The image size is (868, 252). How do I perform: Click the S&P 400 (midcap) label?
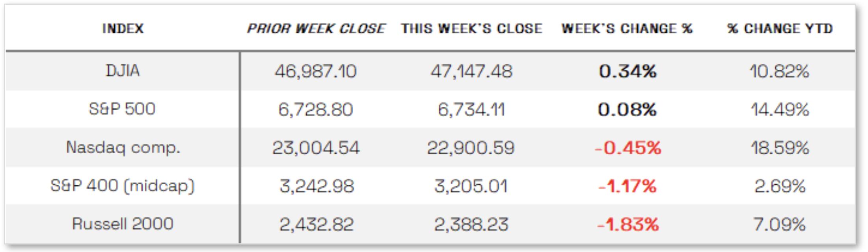click(x=123, y=186)
